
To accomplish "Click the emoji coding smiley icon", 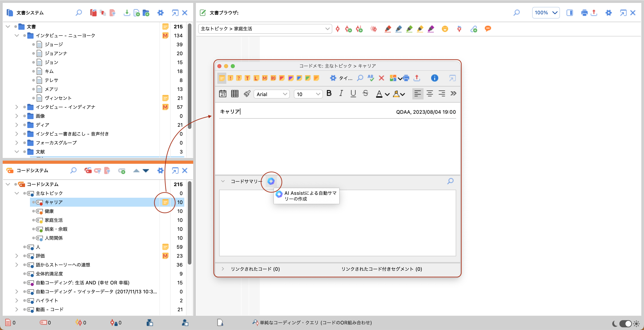I will pos(445,29).
